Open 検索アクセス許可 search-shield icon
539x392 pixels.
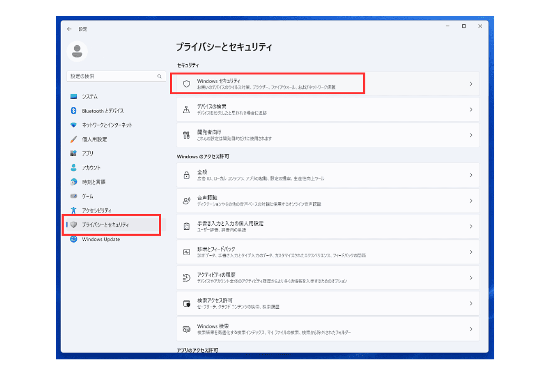(186, 303)
